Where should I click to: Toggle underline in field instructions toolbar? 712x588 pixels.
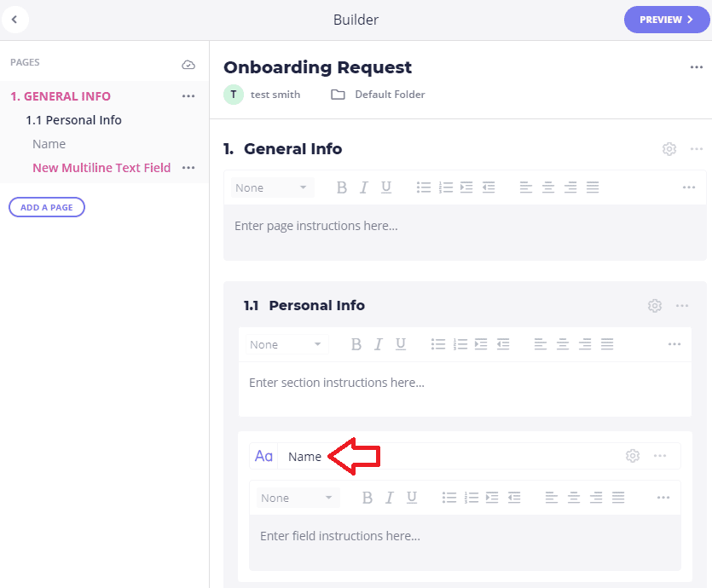coord(412,498)
